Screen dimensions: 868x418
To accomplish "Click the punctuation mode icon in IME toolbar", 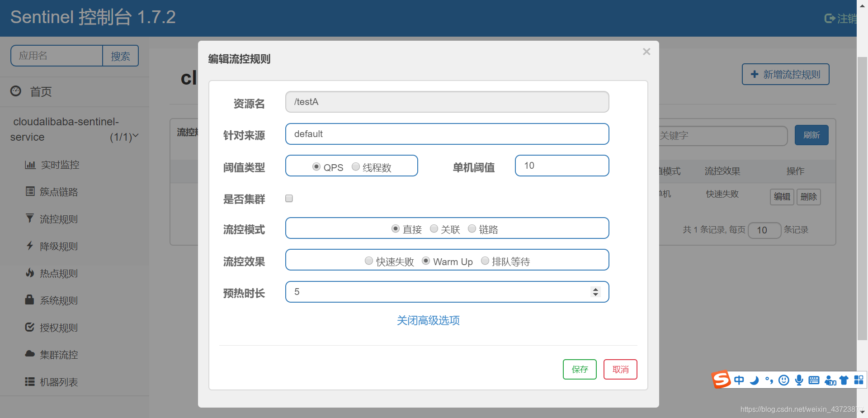I will pyautogui.click(x=769, y=380).
